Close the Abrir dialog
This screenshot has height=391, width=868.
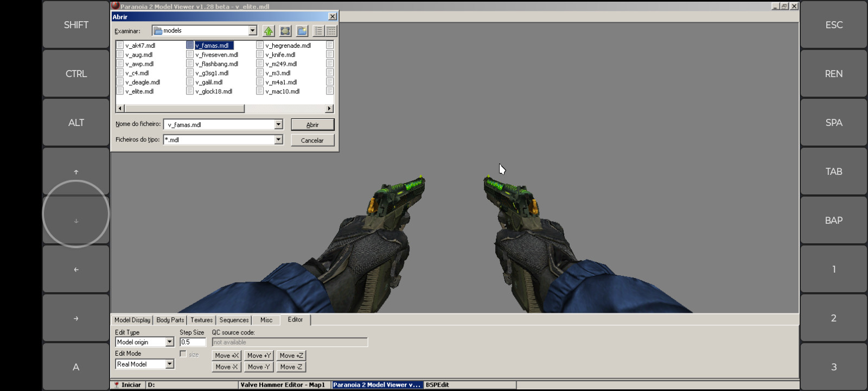333,17
